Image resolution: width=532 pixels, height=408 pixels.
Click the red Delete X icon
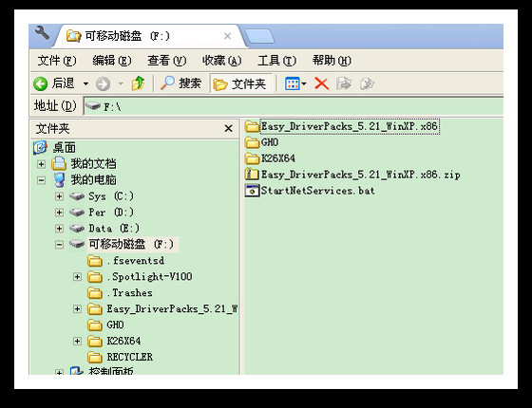[x=321, y=83]
